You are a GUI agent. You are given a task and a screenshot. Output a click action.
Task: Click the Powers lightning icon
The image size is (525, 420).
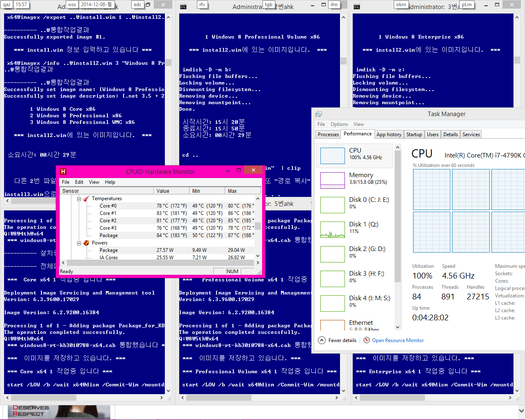(x=87, y=243)
